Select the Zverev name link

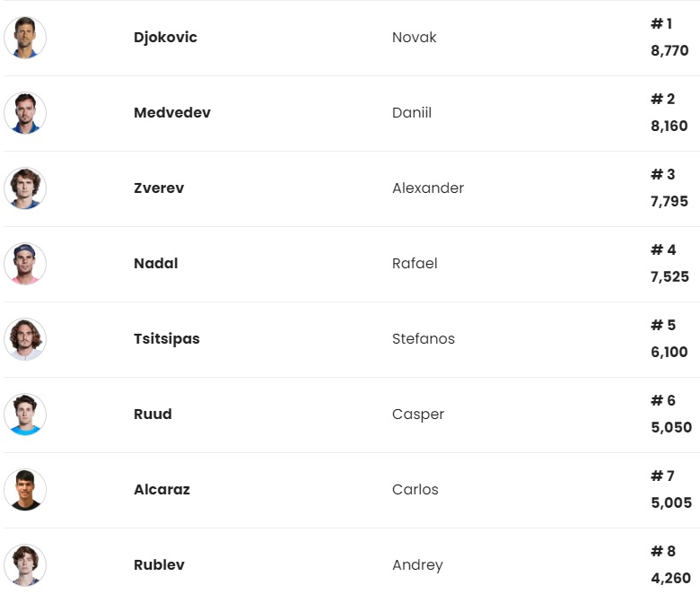pyautogui.click(x=159, y=188)
